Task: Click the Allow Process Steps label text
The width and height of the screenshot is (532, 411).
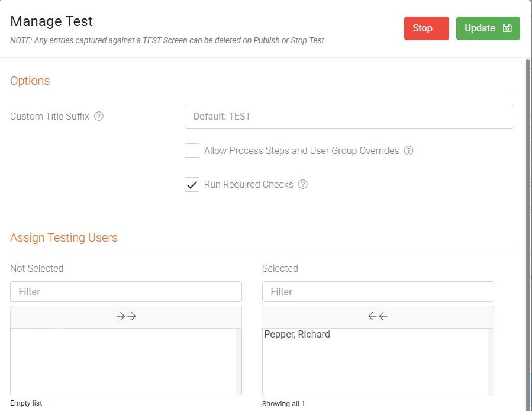Action: (x=301, y=150)
